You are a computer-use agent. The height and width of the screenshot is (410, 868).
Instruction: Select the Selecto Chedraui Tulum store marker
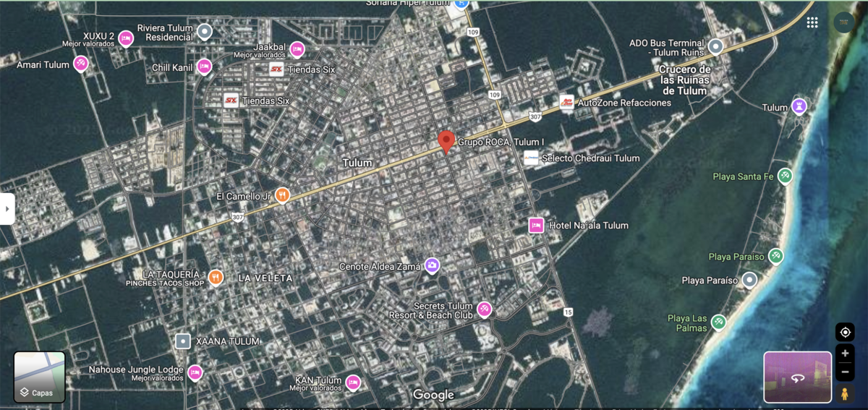click(x=532, y=158)
